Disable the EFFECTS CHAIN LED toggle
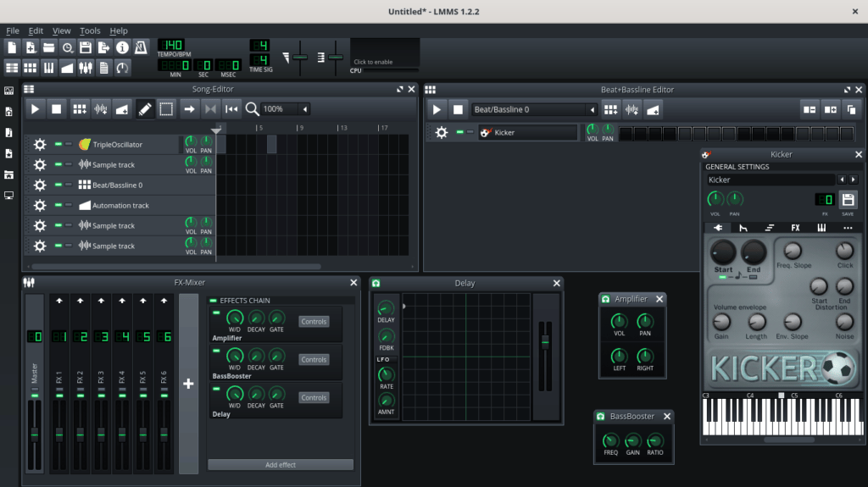Image resolution: width=868 pixels, height=487 pixels. click(213, 301)
